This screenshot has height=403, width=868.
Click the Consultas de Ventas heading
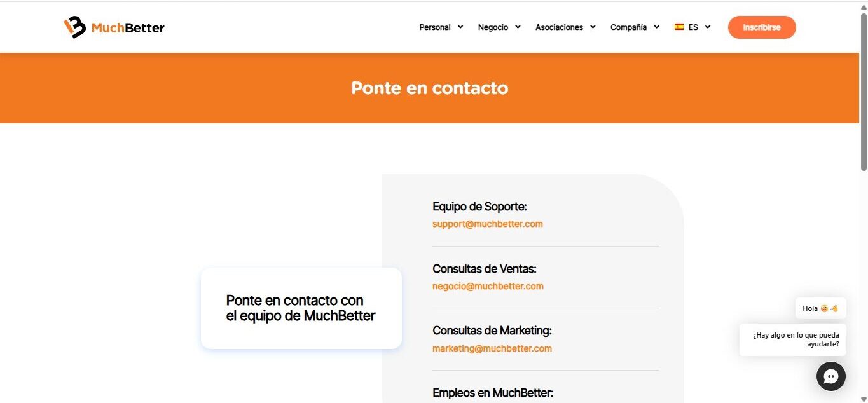pos(485,269)
